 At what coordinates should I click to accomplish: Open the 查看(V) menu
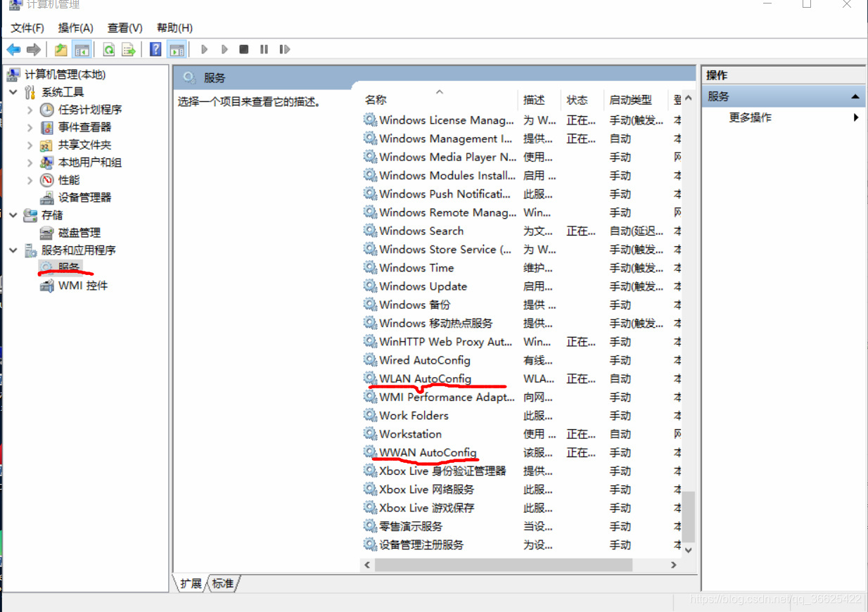[125, 27]
